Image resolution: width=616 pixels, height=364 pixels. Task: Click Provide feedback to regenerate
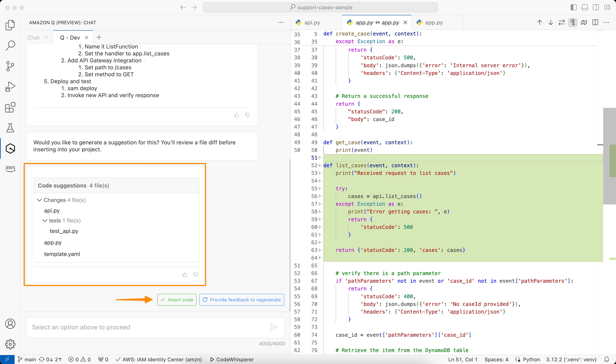tap(242, 300)
